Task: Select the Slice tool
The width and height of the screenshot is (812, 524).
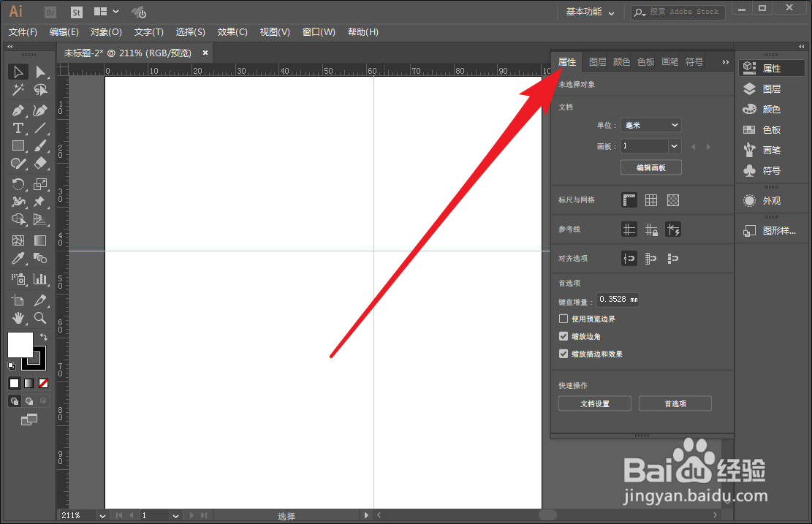Action: (x=40, y=300)
